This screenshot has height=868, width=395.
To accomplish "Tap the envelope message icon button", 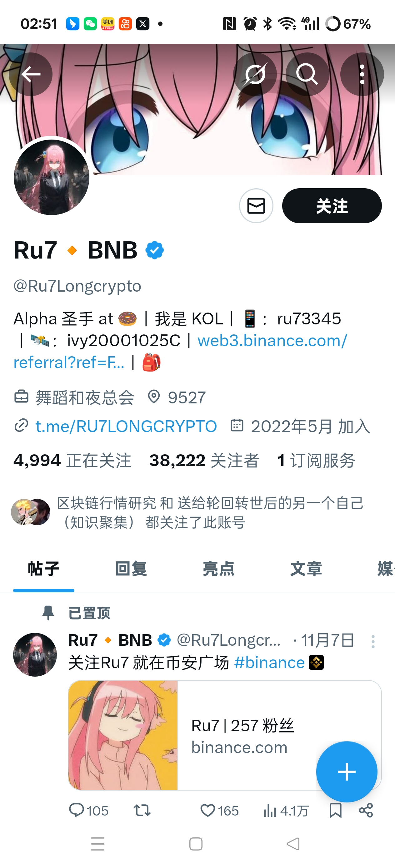I will pyautogui.click(x=256, y=205).
